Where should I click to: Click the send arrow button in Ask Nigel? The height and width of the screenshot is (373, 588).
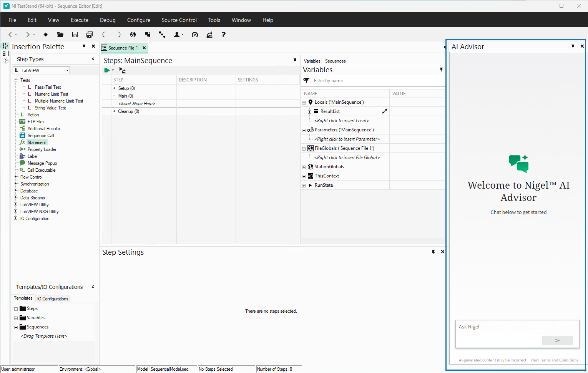pos(557,340)
